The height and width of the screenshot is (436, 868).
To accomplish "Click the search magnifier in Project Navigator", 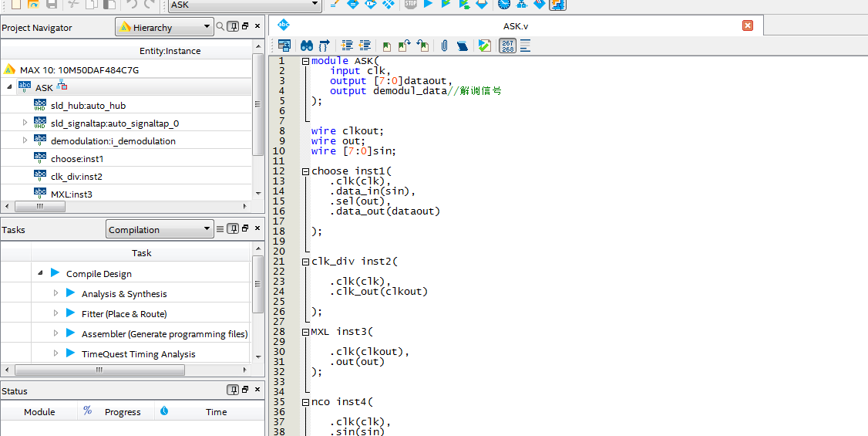I will [220, 26].
